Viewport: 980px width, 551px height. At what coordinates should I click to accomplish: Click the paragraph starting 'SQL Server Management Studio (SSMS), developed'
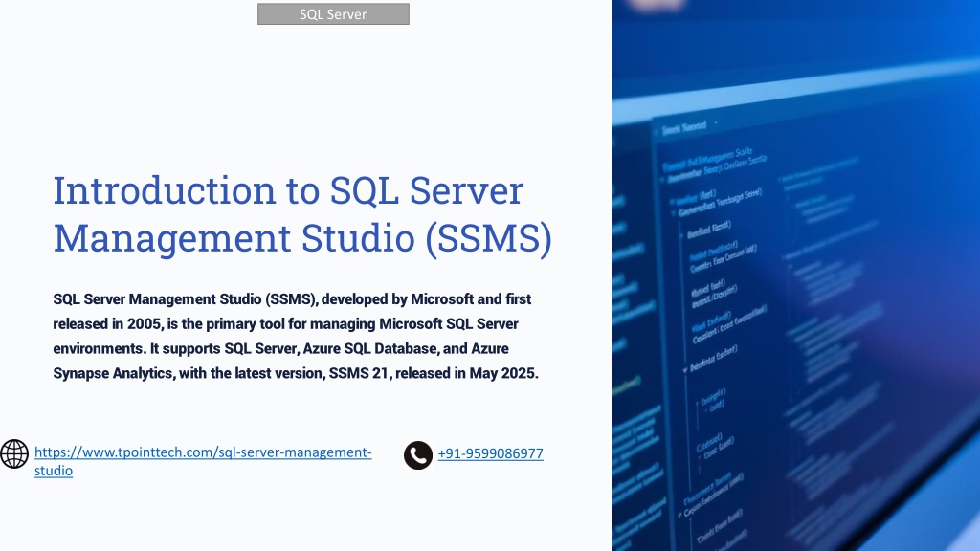click(x=296, y=336)
